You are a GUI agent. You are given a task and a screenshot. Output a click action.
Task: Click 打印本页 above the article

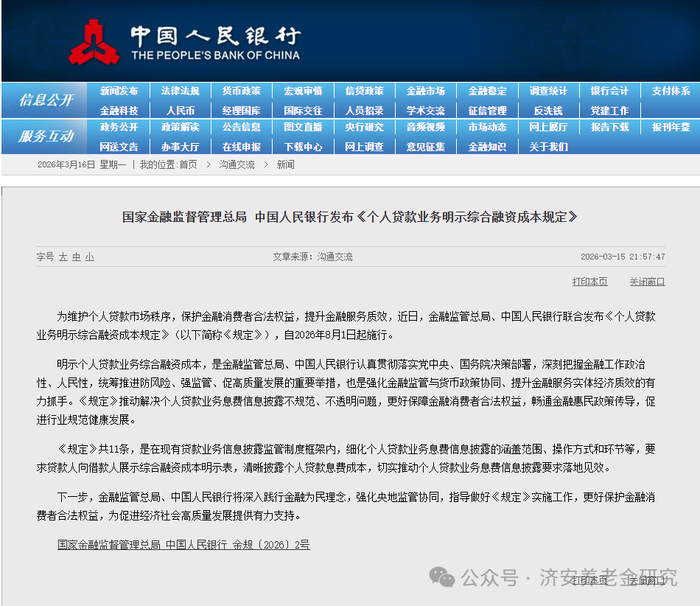(589, 282)
